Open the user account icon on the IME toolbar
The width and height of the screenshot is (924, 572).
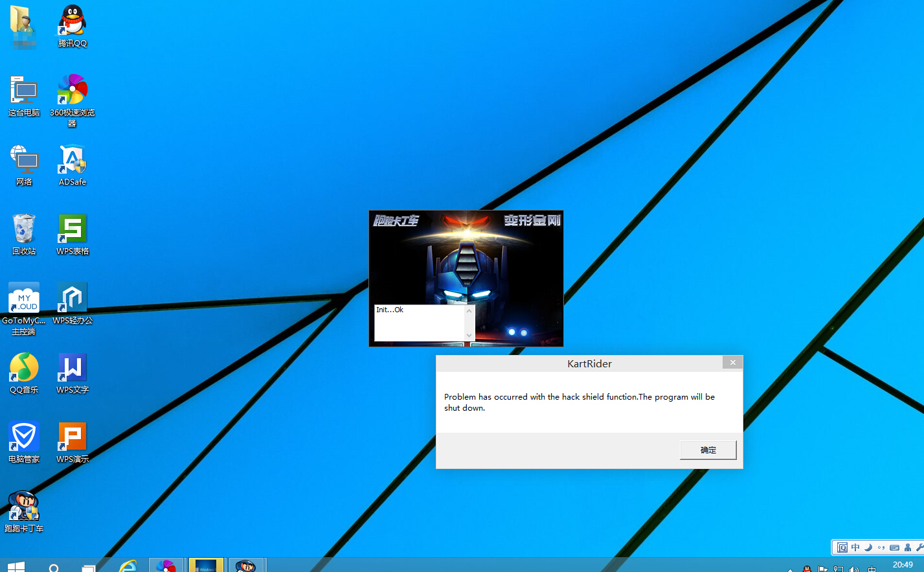pos(908,547)
